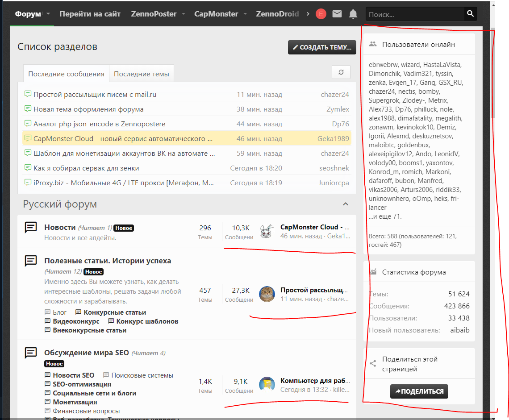Switch to the Последние темы tab
Screen dimensions: 509x420
pos(142,74)
